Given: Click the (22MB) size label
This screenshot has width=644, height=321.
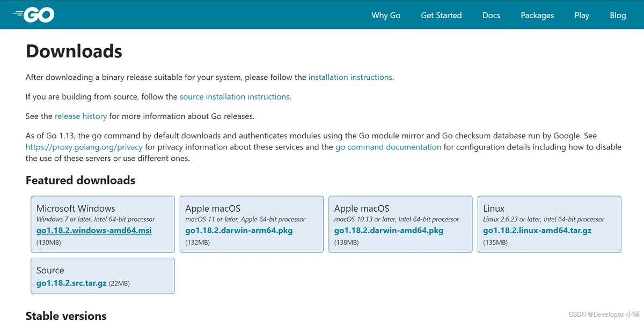Looking at the screenshot, I should (119, 283).
